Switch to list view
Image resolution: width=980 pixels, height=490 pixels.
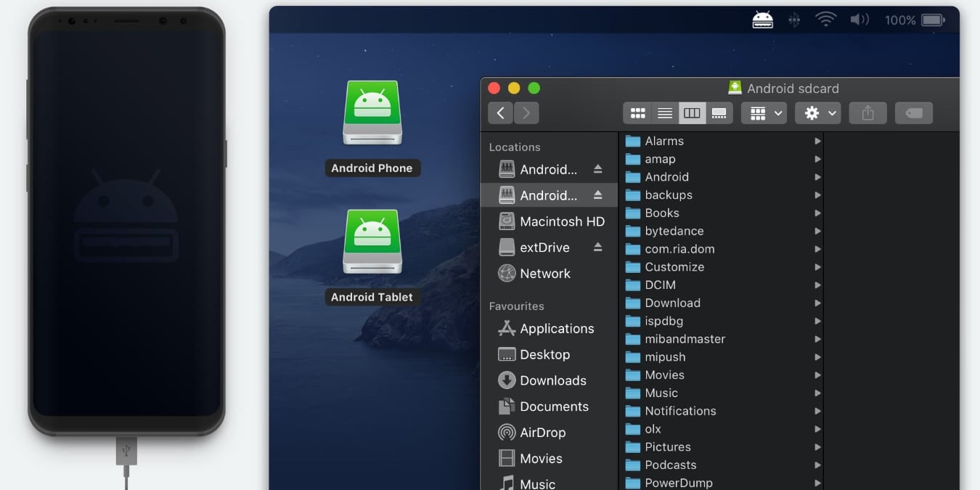click(665, 113)
